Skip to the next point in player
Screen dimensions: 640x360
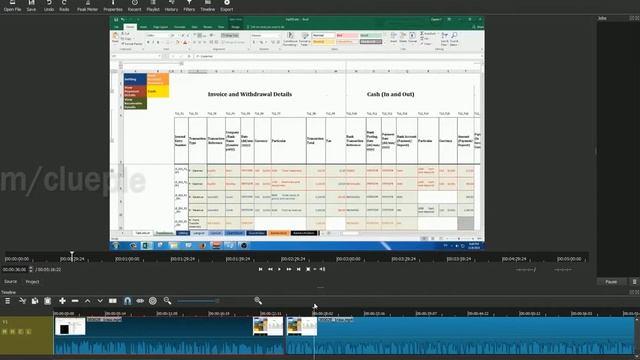point(299,269)
